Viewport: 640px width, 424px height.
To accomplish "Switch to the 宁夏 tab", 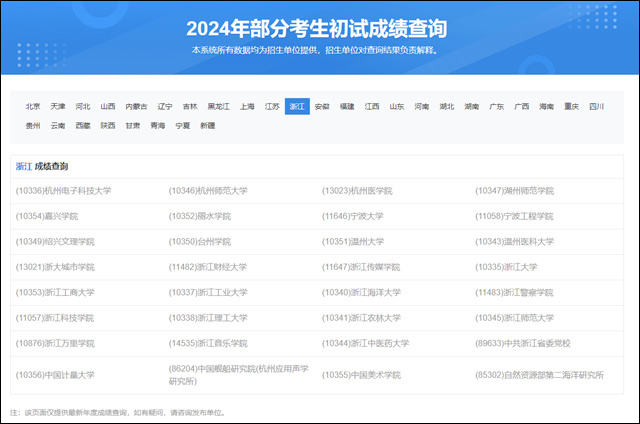I will point(182,126).
